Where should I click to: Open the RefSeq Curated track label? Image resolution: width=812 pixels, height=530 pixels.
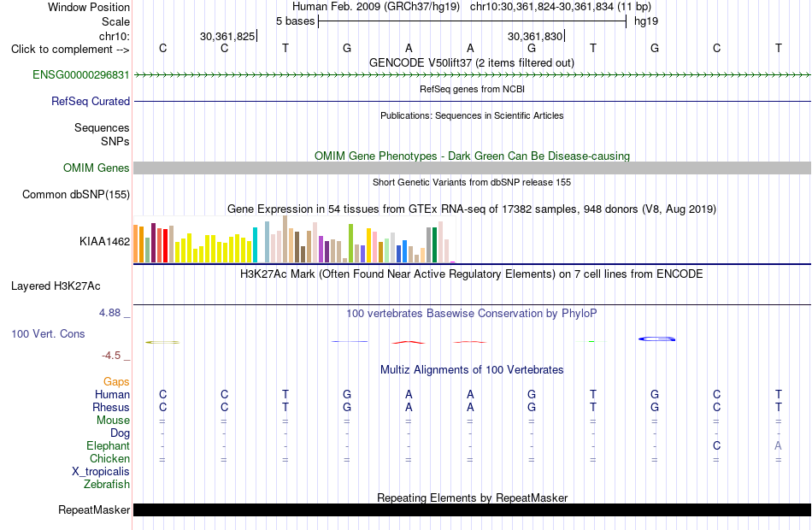(x=91, y=101)
